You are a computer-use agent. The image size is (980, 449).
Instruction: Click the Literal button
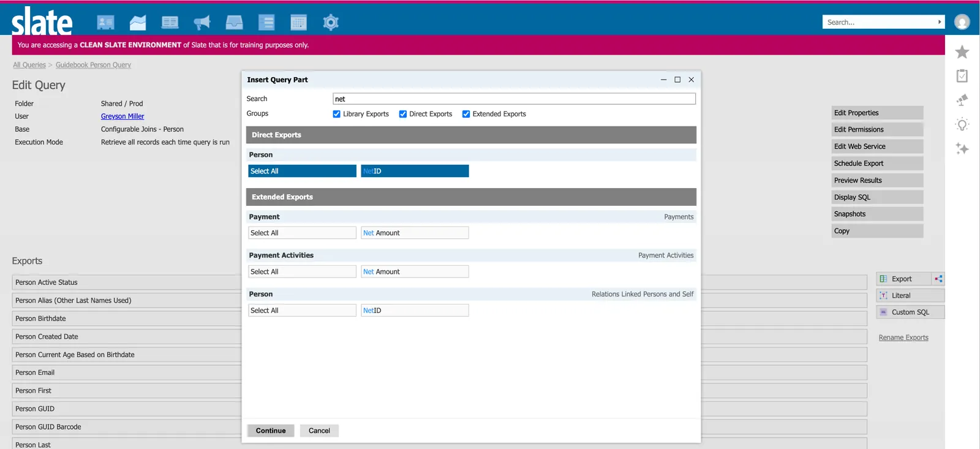point(910,295)
